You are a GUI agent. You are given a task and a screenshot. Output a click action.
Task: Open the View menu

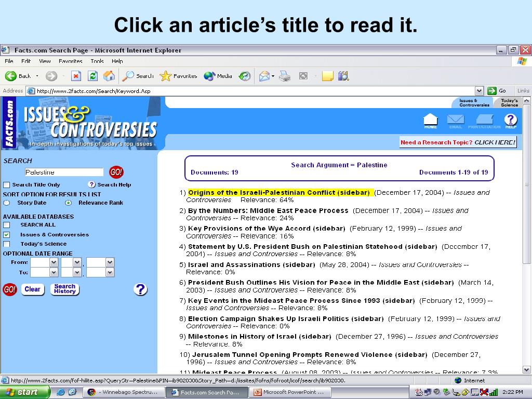(45, 61)
